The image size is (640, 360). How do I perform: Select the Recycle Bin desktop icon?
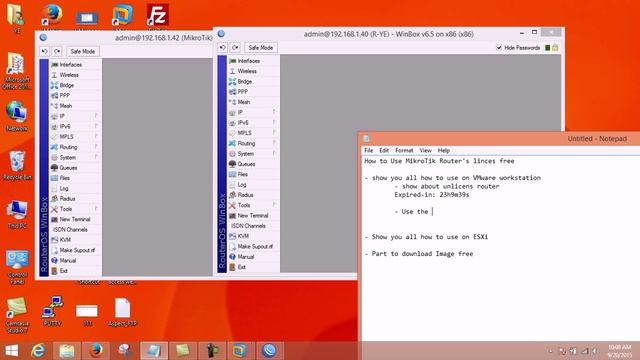[17, 166]
